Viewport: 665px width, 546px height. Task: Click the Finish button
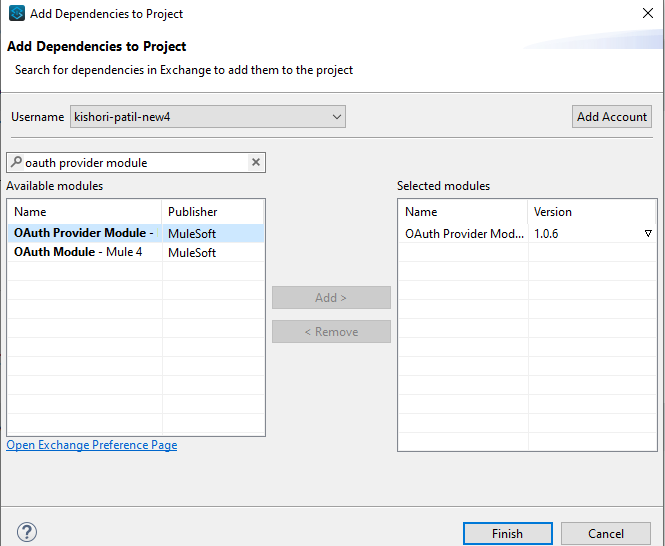click(508, 533)
